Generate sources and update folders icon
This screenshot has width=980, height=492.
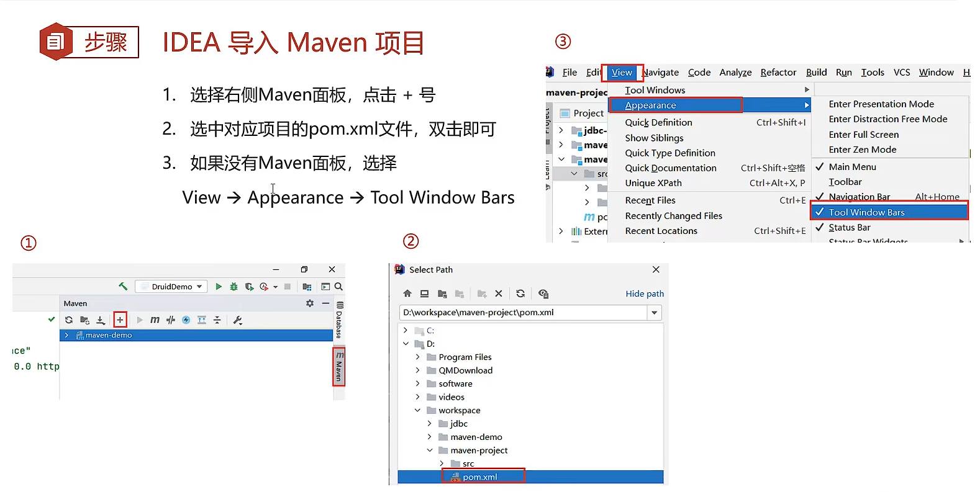pos(84,320)
